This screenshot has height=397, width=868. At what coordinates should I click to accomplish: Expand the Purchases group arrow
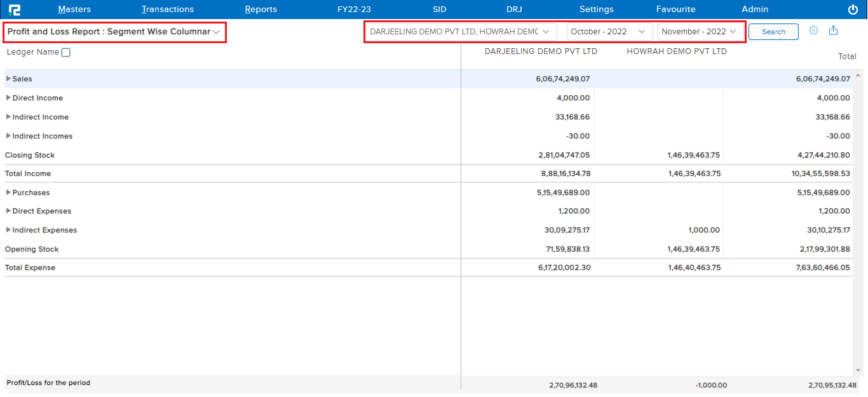(x=8, y=192)
